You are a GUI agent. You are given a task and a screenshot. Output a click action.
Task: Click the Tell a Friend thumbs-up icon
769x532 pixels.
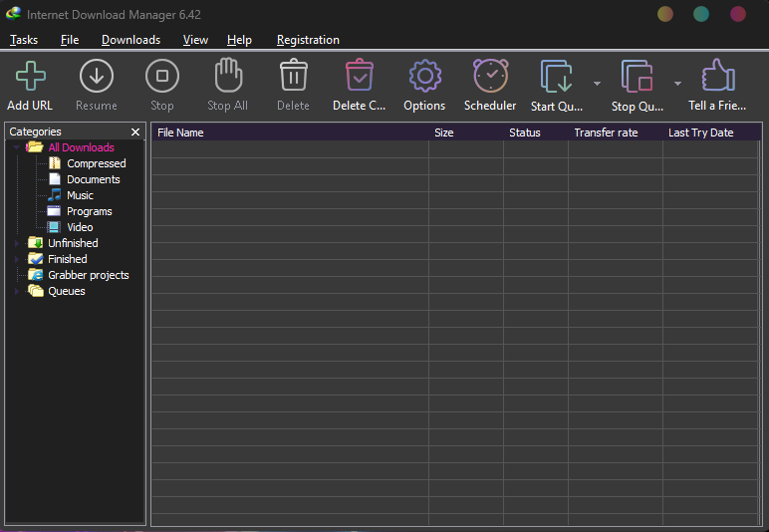point(718,75)
